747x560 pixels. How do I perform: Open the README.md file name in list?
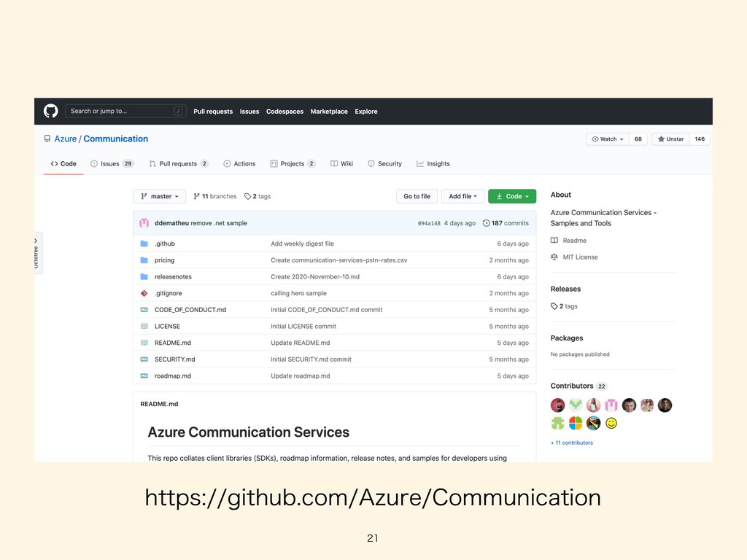click(x=172, y=343)
